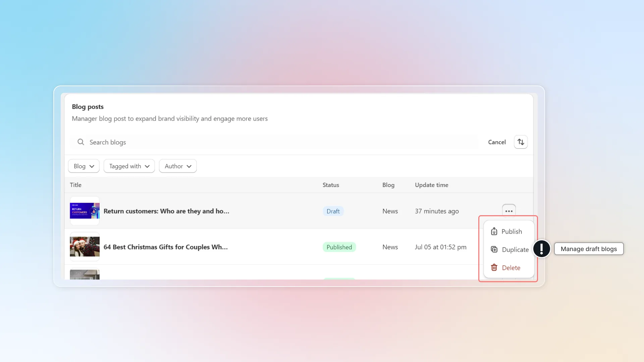Click the search magnifier icon

tap(80, 142)
